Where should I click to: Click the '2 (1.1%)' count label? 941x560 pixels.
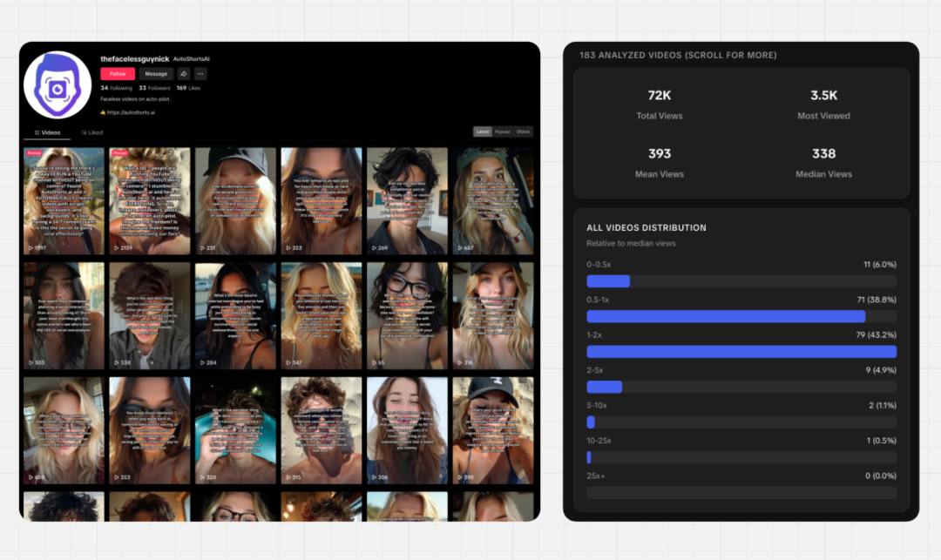883,406
